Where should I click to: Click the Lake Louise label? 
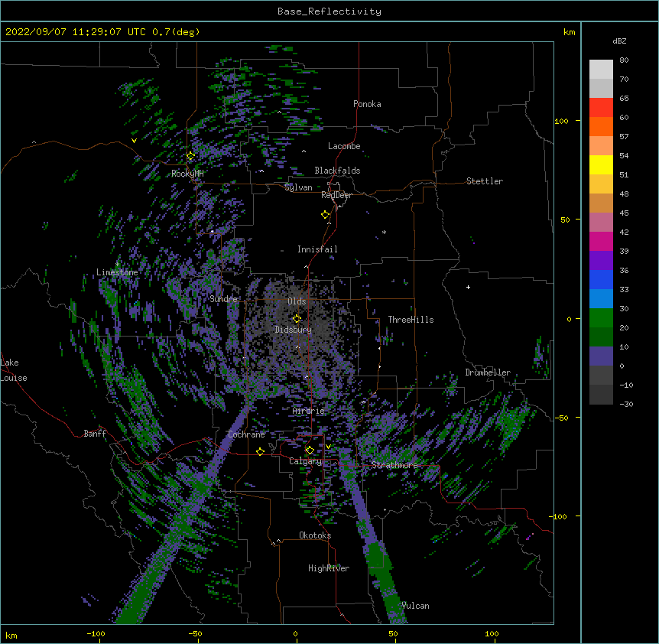[14, 370]
